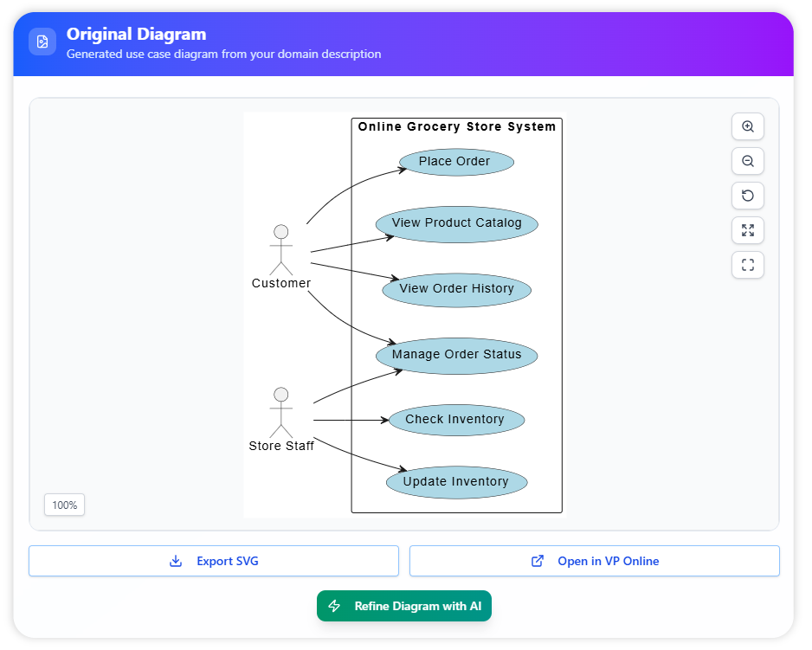The width and height of the screenshot is (812, 650).
Task: Select the Manage Order Status use case
Action: pyautogui.click(x=456, y=355)
